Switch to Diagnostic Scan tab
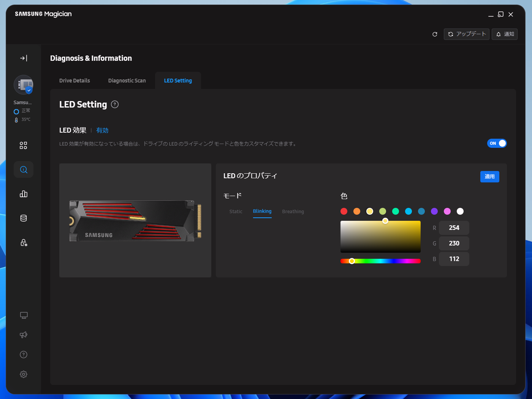This screenshot has height=399, width=532. [127, 81]
